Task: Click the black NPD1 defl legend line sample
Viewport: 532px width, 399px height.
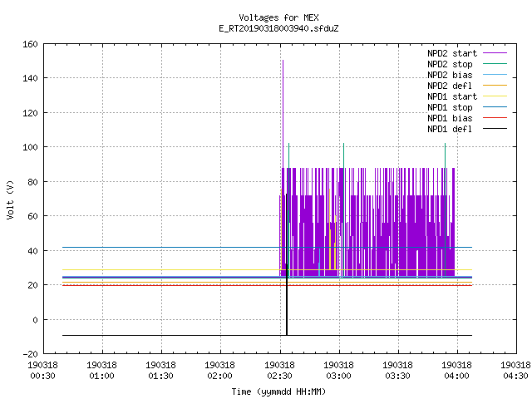Action: (x=495, y=129)
